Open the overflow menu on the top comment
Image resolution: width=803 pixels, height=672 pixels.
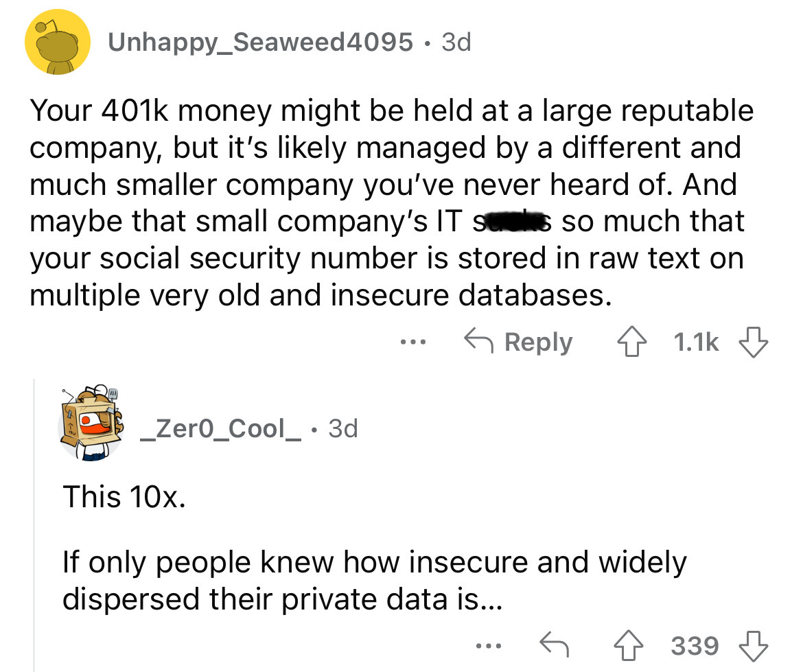pos(412,342)
